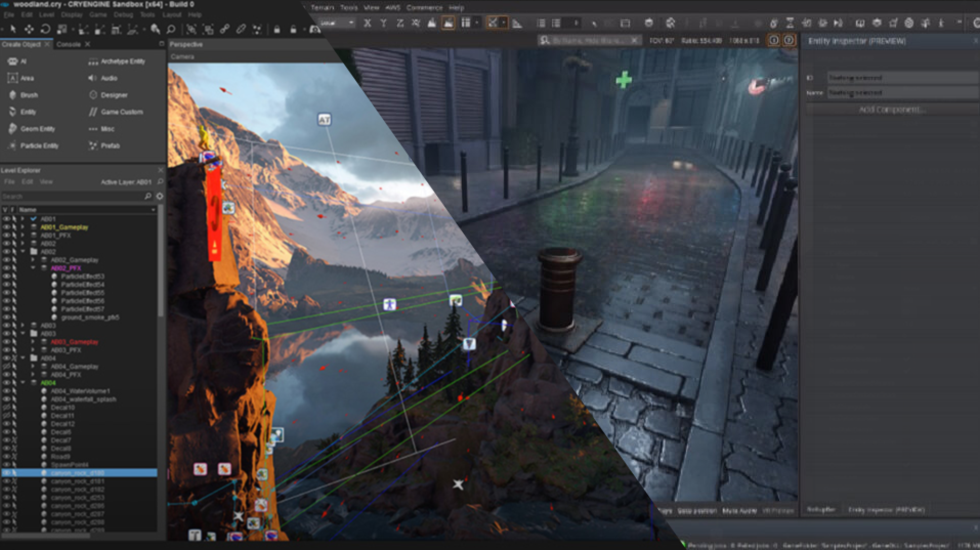Choose Game Custom object type
The image size is (980, 550).
point(116,112)
